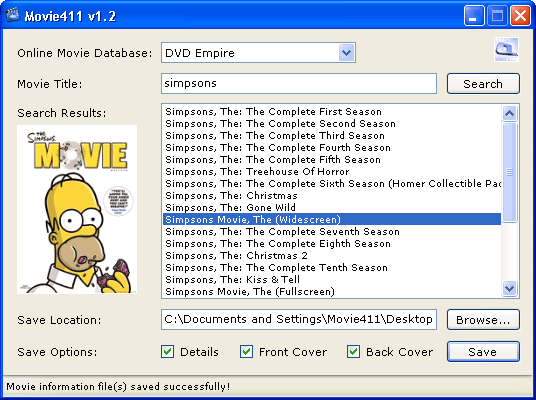
Task: Disable the Back Cover checkbox
Action: pyautogui.click(x=353, y=351)
